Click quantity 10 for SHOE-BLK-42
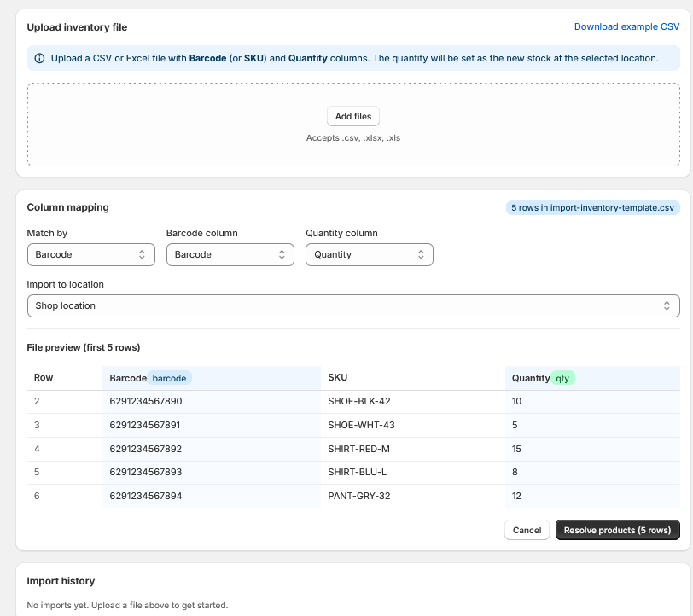The image size is (693, 616). 516,401
